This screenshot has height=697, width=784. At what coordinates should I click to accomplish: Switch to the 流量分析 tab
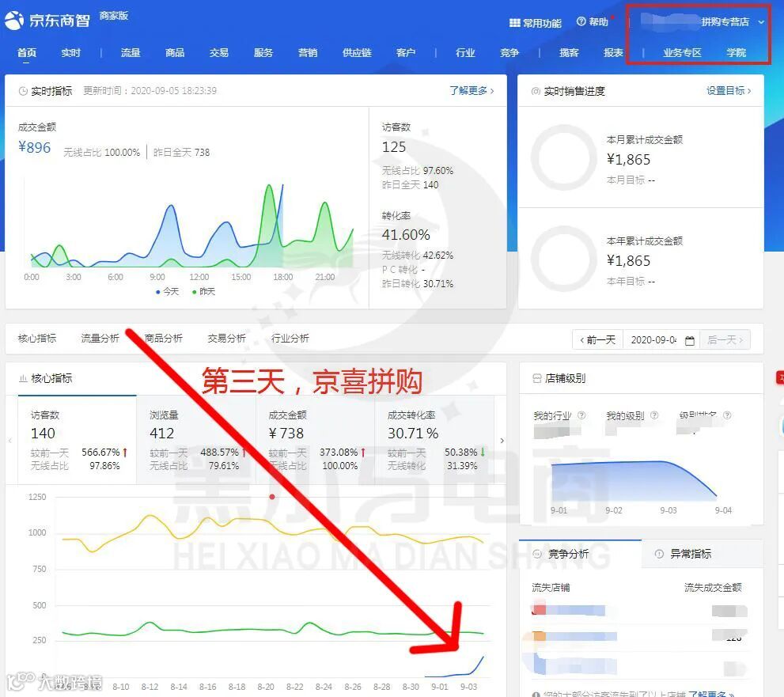click(x=100, y=339)
